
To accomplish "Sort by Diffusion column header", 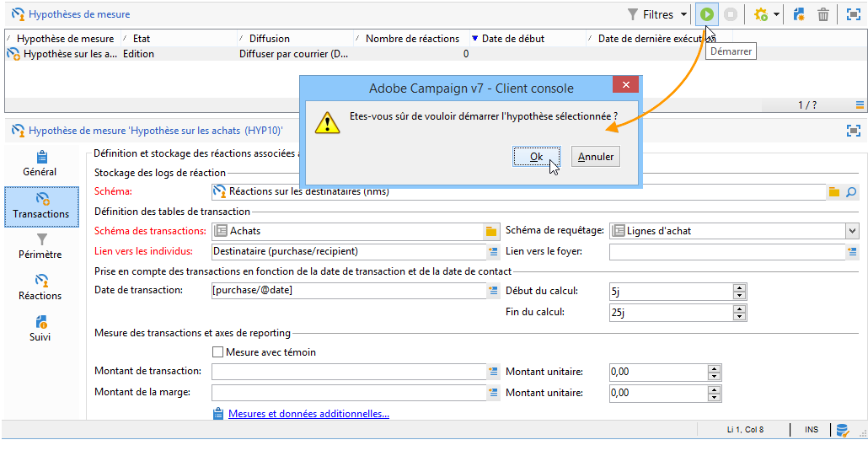I will (269, 39).
